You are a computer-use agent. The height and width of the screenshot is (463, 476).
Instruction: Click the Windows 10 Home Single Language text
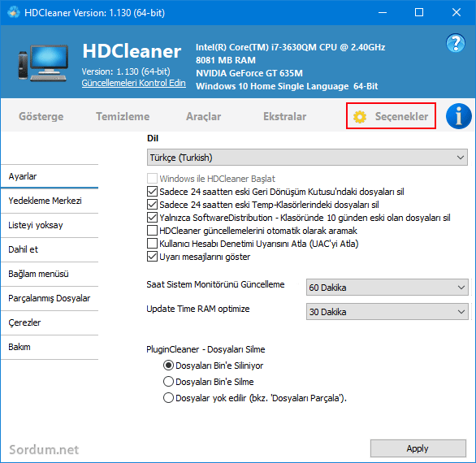coord(287,86)
